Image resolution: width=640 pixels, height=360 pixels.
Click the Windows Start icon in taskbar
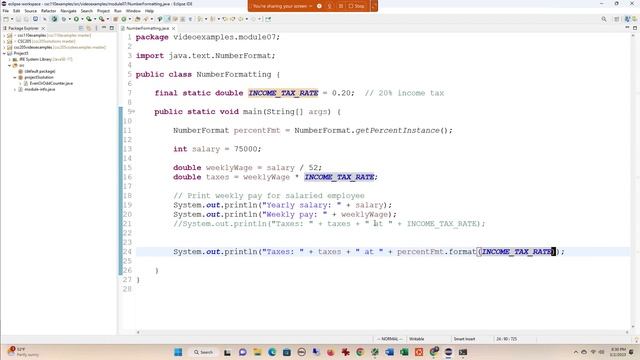pos(178,352)
